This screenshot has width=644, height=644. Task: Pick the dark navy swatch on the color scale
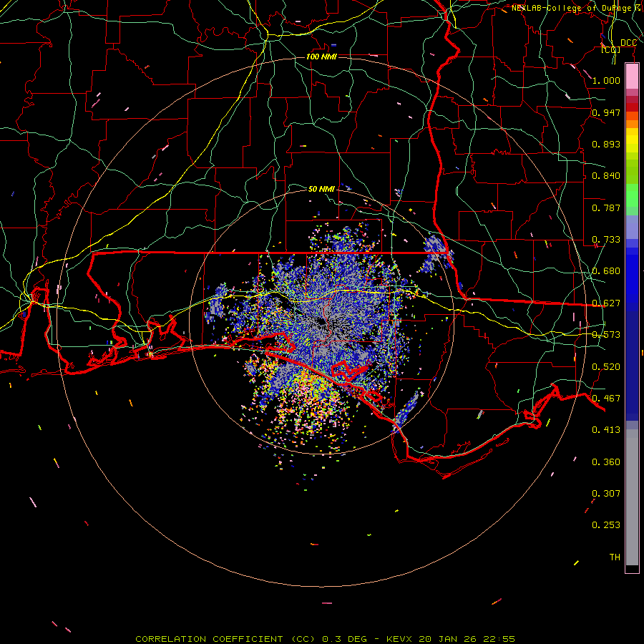(x=632, y=361)
